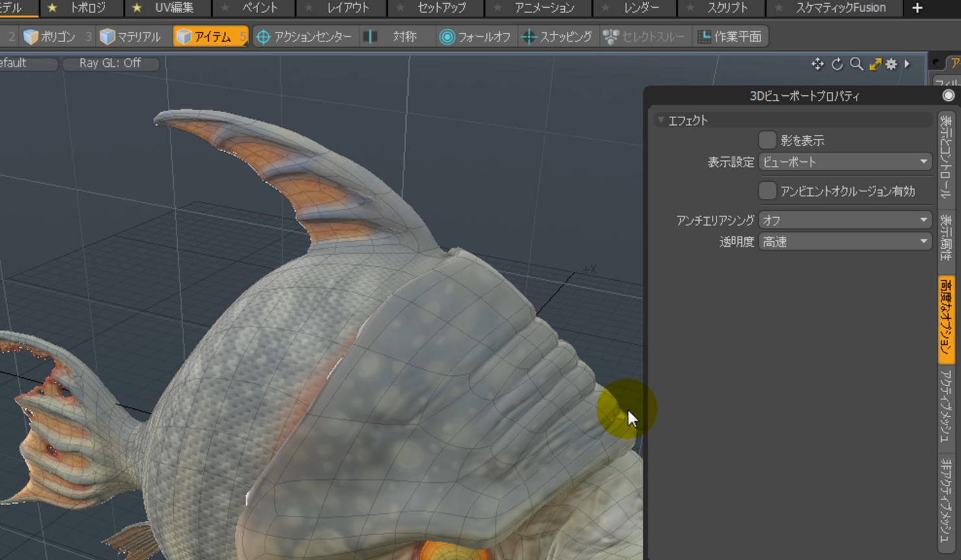Open the viewport settings gear icon
Viewport: 961px width, 560px height.
pos(892,64)
